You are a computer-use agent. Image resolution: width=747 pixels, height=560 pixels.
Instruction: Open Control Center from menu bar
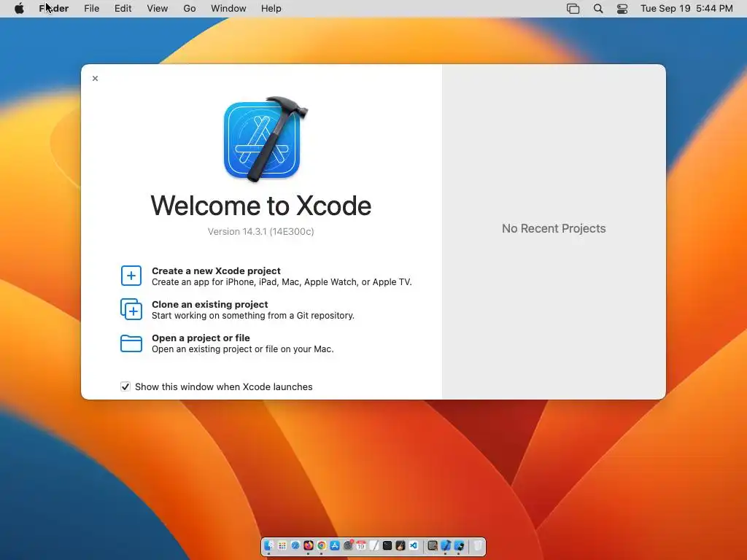(622, 9)
